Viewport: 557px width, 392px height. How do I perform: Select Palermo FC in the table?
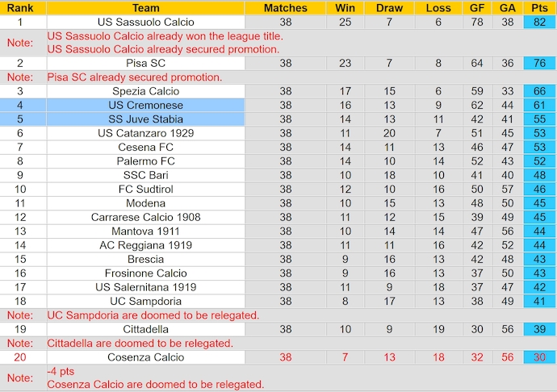coord(145,161)
